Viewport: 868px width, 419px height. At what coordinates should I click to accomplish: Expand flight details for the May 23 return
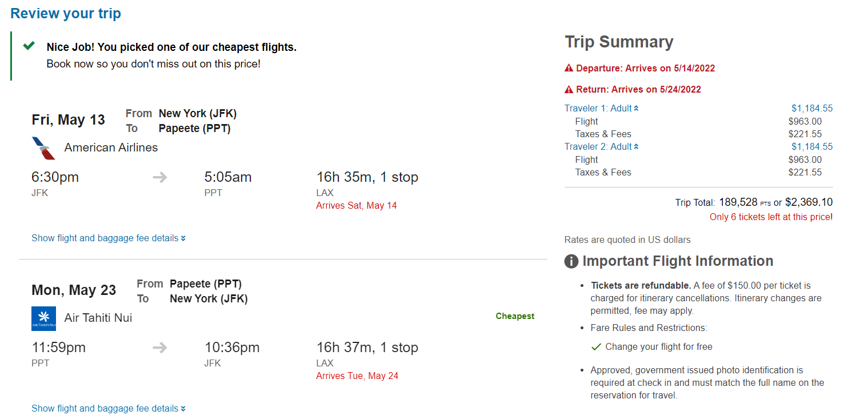click(x=108, y=408)
